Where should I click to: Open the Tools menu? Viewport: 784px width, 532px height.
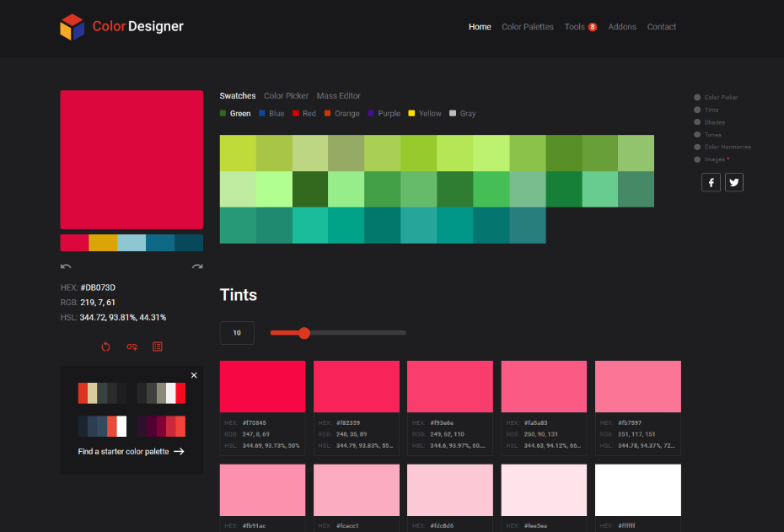576,26
